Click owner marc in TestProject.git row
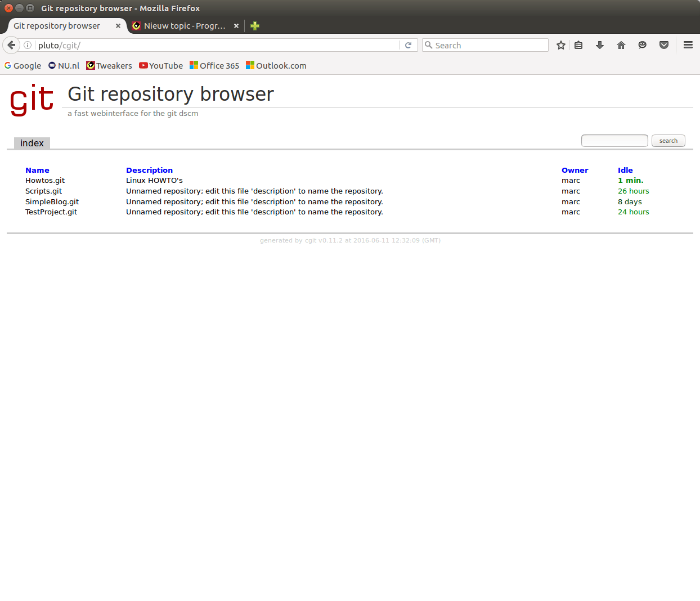The image size is (700, 601). 571,212
